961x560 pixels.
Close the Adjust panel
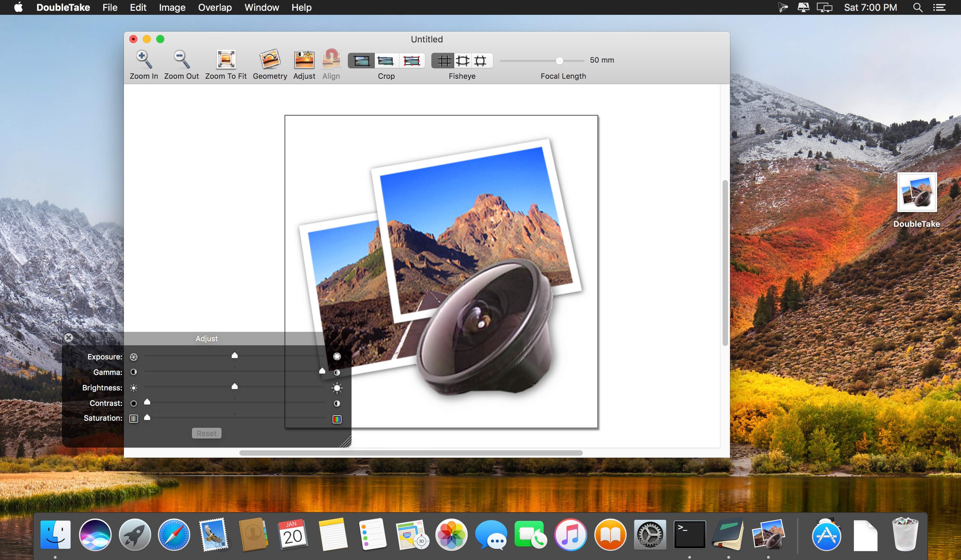pyautogui.click(x=69, y=337)
